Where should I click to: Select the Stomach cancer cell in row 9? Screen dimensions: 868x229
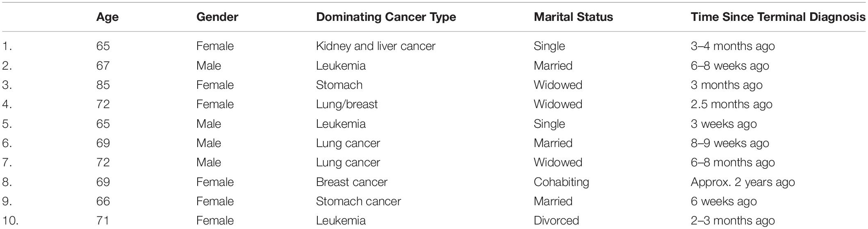click(358, 201)
